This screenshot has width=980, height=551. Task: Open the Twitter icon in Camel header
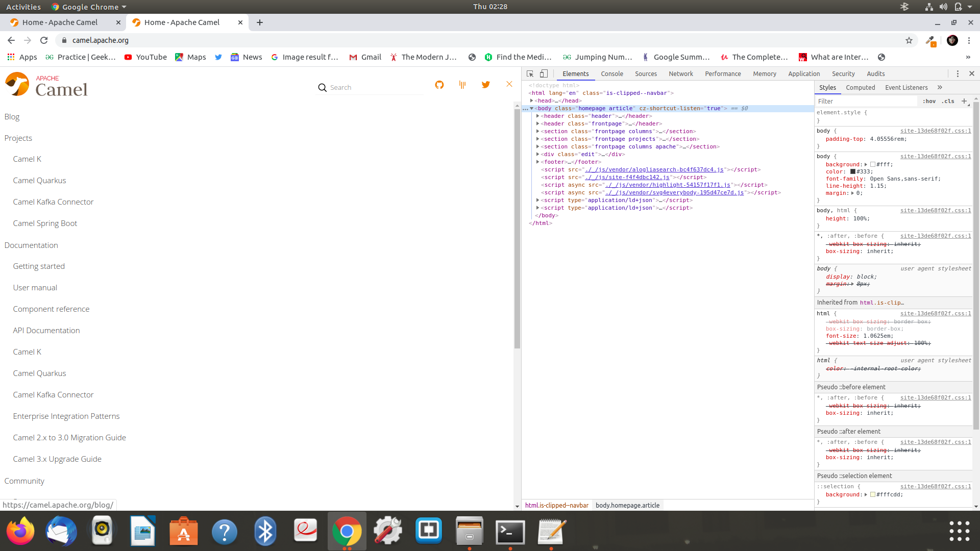[x=486, y=85]
